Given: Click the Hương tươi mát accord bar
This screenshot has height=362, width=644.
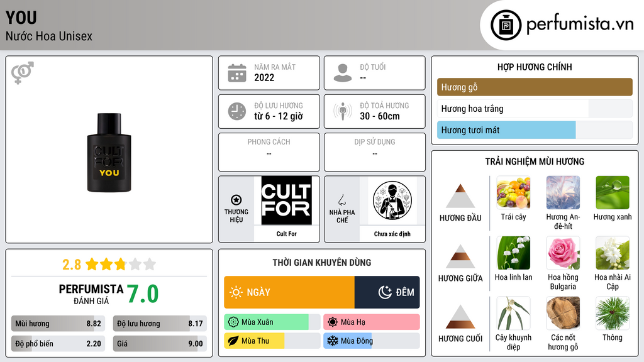Looking at the screenshot, I should (535, 129).
